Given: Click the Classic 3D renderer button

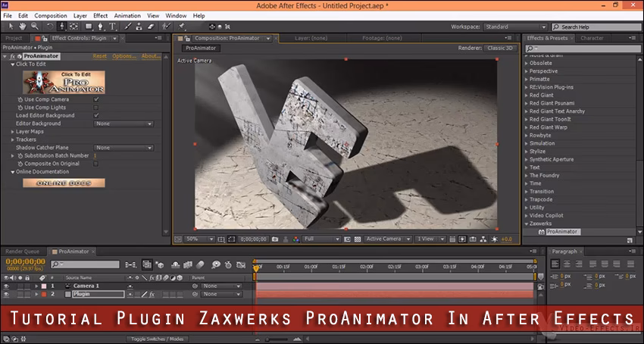Looking at the screenshot, I should [500, 48].
